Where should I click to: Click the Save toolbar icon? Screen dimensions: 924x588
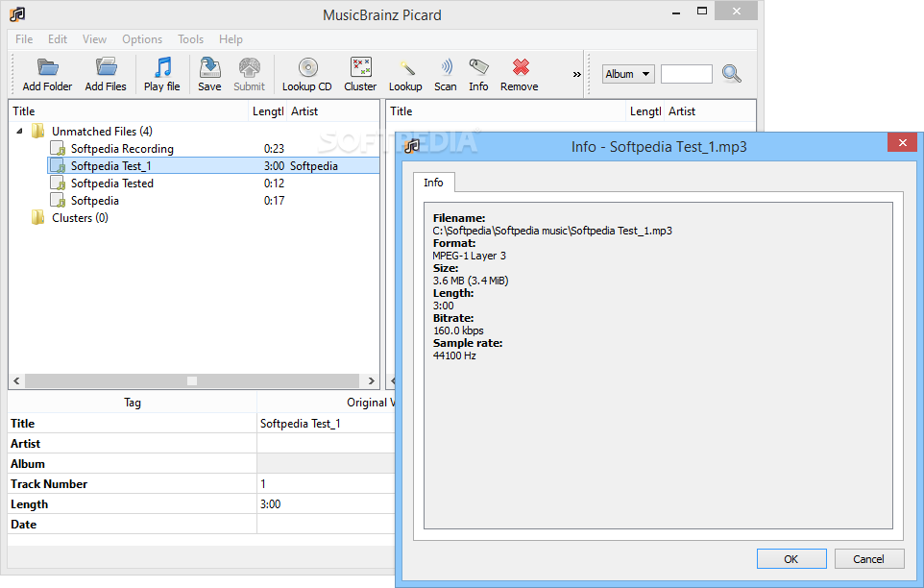point(209,67)
